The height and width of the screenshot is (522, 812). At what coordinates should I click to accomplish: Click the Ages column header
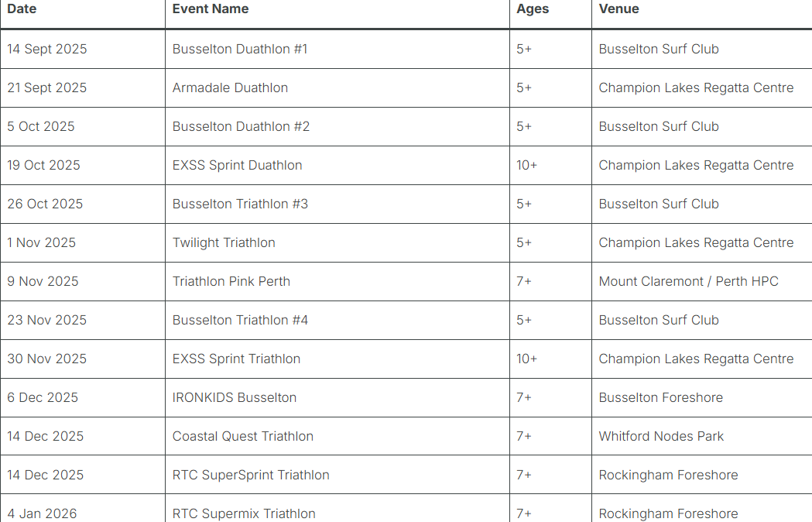(533, 9)
